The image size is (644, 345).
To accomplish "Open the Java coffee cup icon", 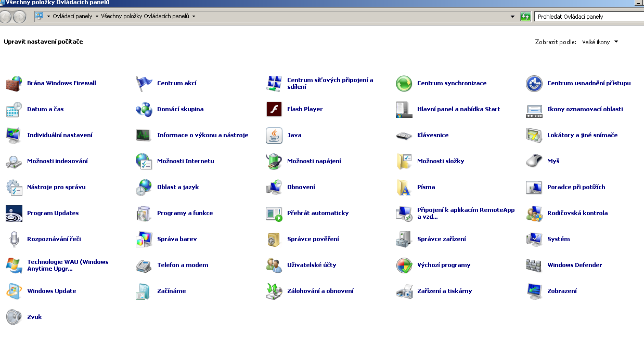I will click(x=274, y=135).
